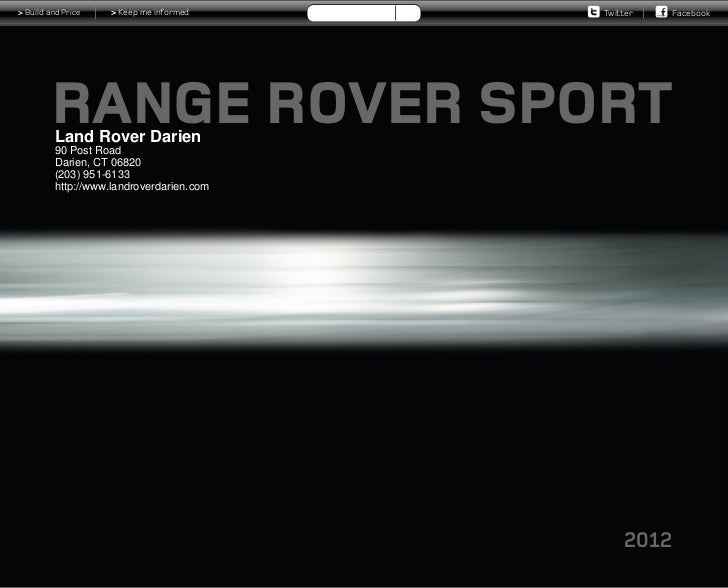
Task: Open the Facebook text link
Action: click(x=691, y=13)
